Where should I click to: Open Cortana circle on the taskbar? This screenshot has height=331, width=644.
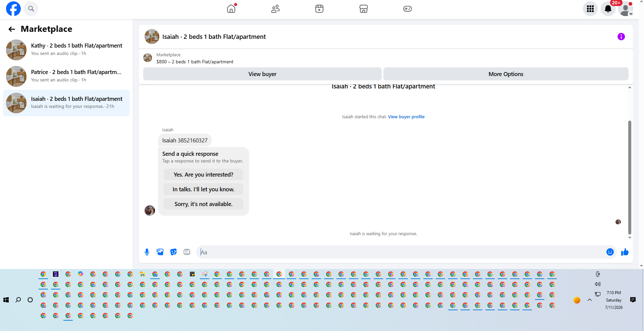(30, 300)
